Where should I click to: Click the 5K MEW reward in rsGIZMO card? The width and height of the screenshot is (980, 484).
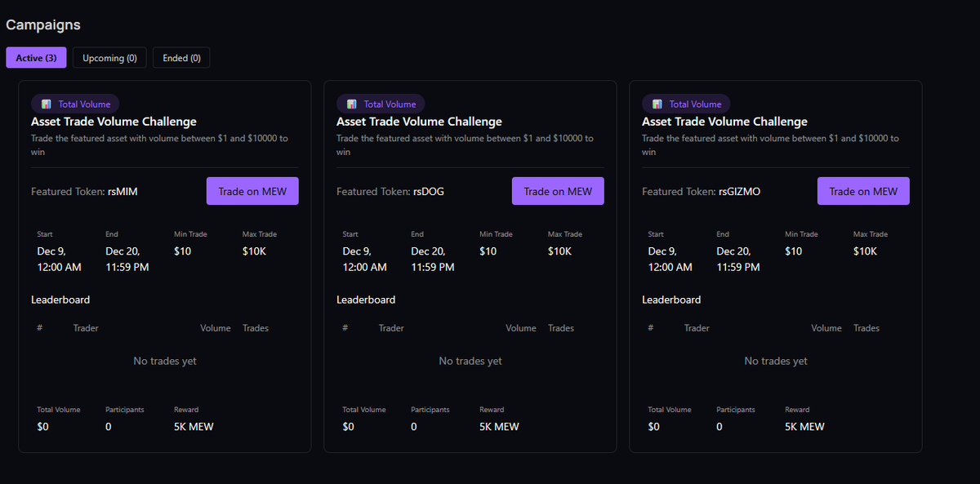point(804,427)
